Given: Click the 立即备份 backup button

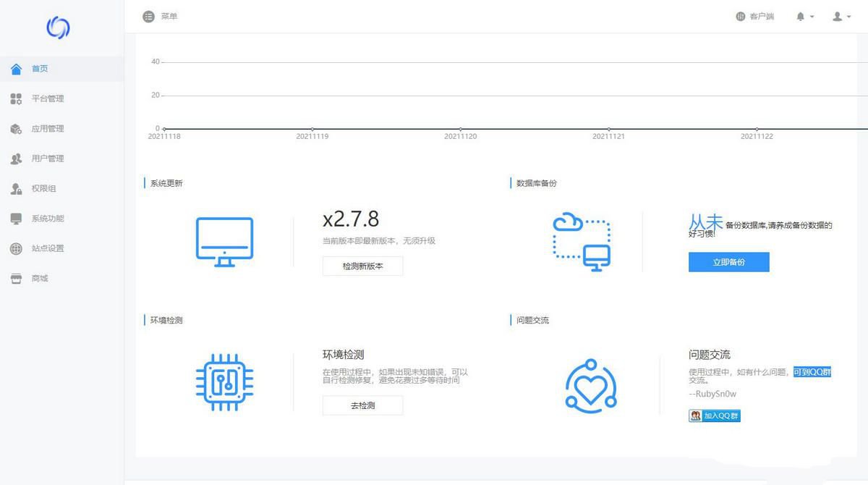Looking at the screenshot, I should tap(728, 262).
